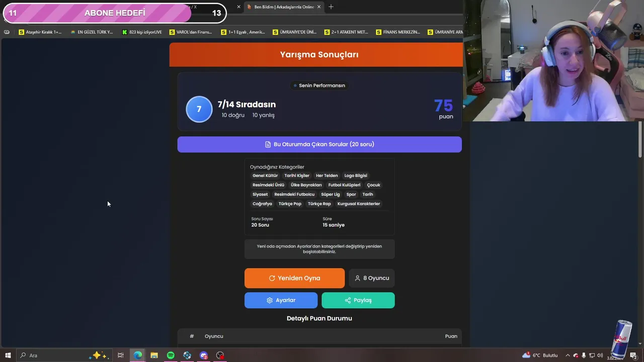Open the ÜMRANİYE'DE ÜNİ... bookmark
Viewport: 644px width, 362px height.
[295, 32]
